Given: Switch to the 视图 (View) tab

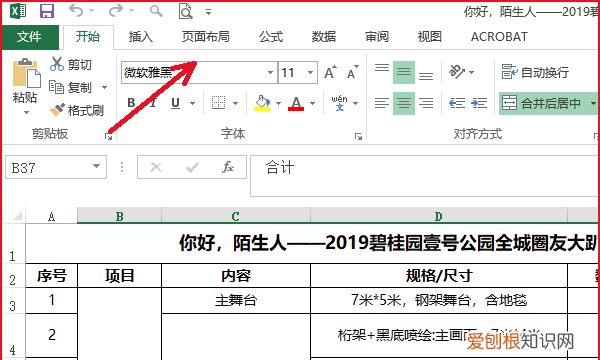Looking at the screenshot, I should click(x=430, y=37).
